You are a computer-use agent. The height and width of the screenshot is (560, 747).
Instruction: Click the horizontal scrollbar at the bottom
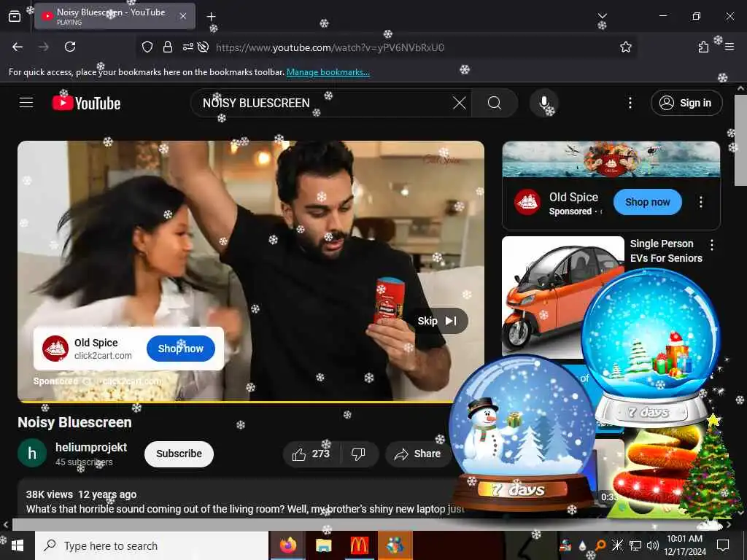click(367, 525)
